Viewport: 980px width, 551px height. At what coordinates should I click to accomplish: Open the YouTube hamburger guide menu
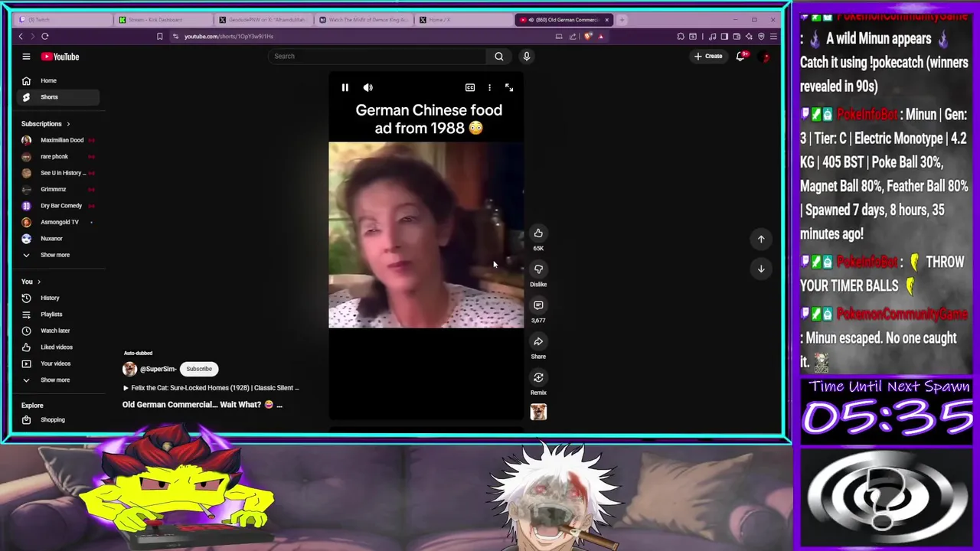click(26, 56)
